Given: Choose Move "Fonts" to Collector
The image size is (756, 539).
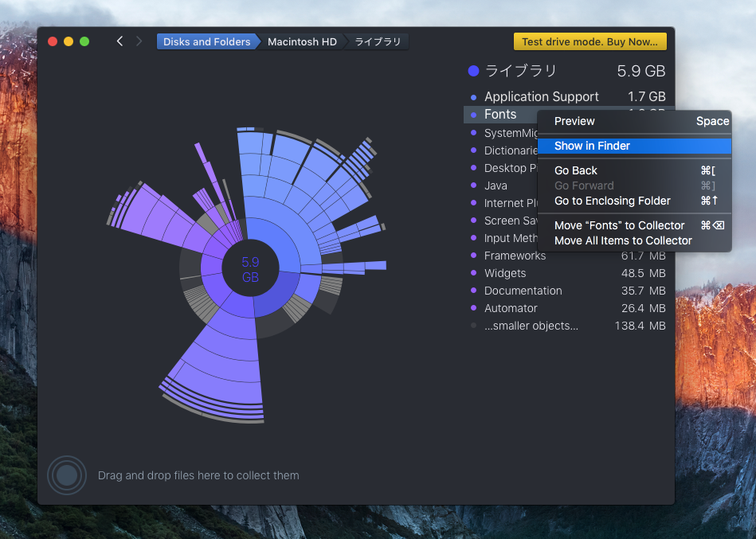Looking at the screenshot, I should tap(634, 225).
